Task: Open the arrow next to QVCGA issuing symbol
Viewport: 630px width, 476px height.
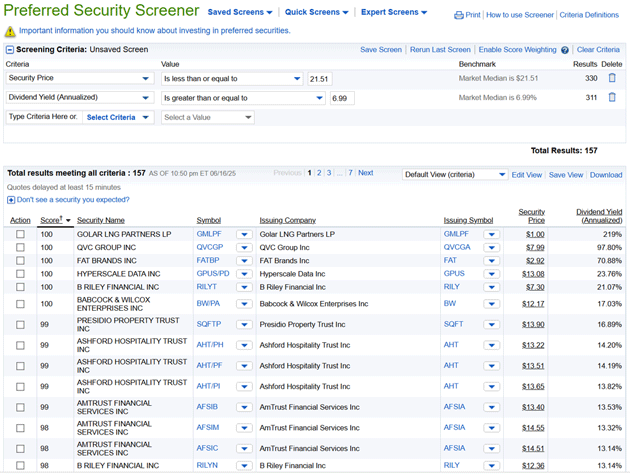Action: tap(492, 248)
